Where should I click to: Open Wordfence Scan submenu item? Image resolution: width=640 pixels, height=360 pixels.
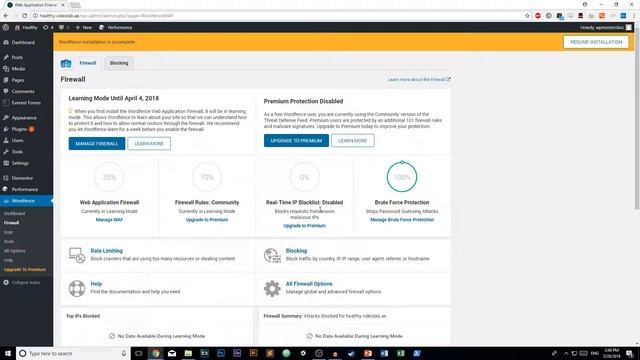(x=9, y=232)
